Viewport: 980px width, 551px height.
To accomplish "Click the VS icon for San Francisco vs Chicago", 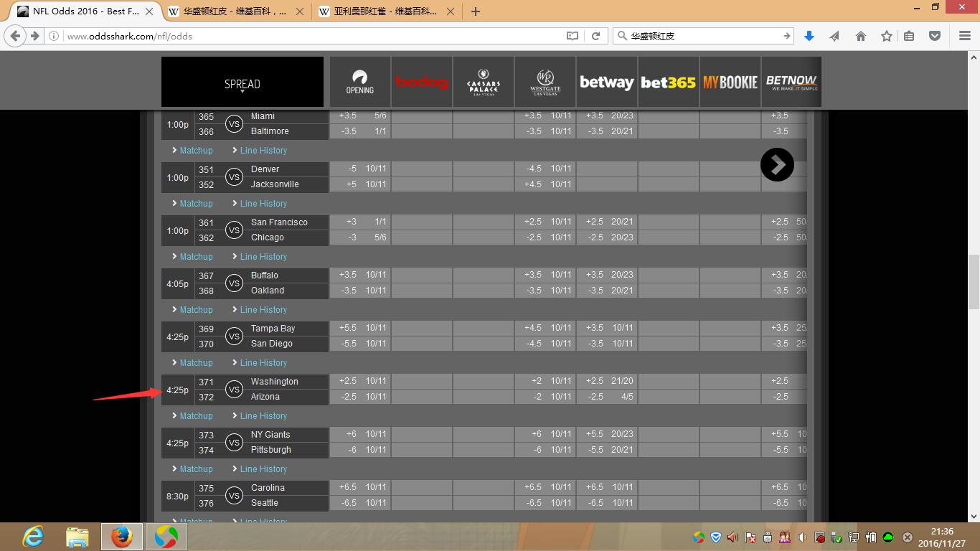I will pyautogui.click(x=234, y=230).
